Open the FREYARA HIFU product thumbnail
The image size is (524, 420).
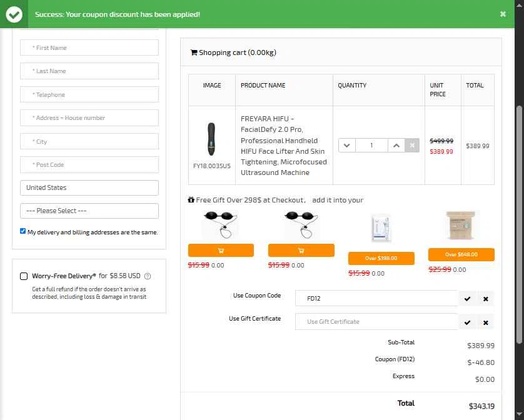[211, 139]
